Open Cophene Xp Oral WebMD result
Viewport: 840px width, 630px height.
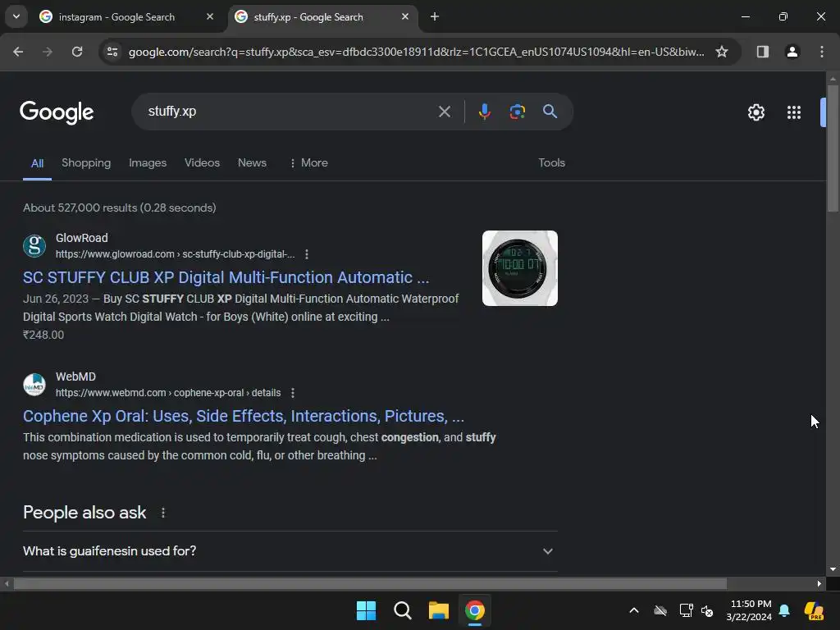243,416
